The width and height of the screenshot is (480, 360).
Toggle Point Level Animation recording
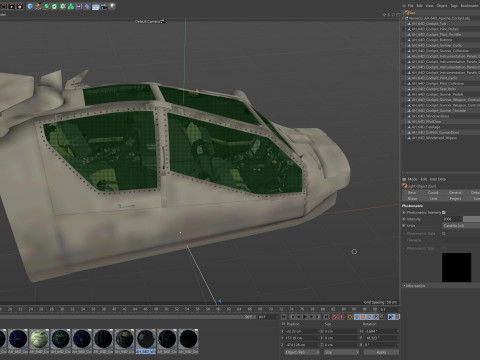click(x=382, y=317)
